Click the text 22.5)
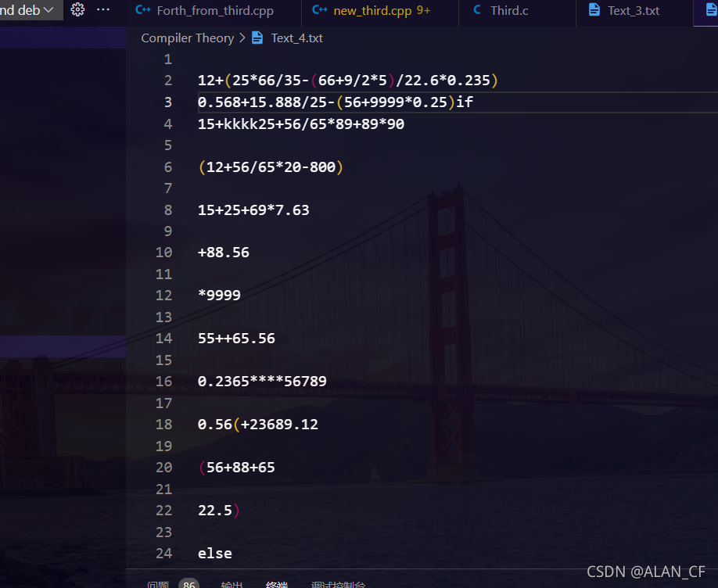This screenshot has height=588, width=718. click(218, 511)
